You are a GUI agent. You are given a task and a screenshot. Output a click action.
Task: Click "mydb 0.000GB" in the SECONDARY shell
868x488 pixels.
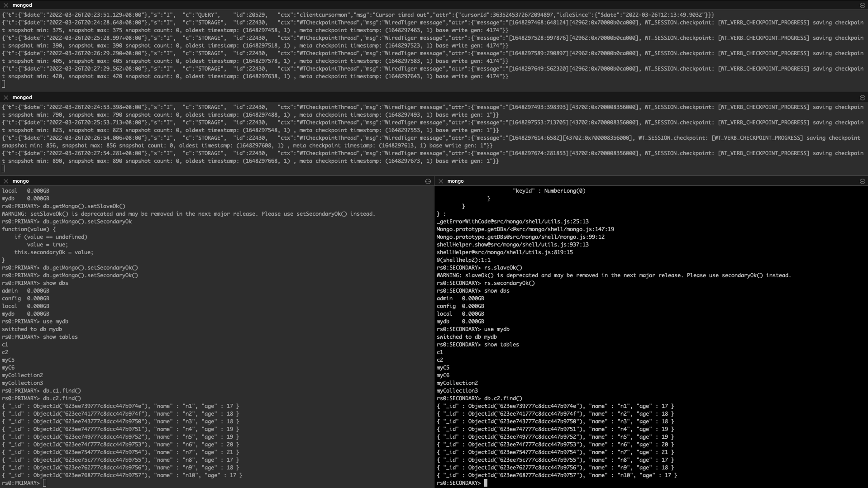pyautogui.click(x=460, y=322)
